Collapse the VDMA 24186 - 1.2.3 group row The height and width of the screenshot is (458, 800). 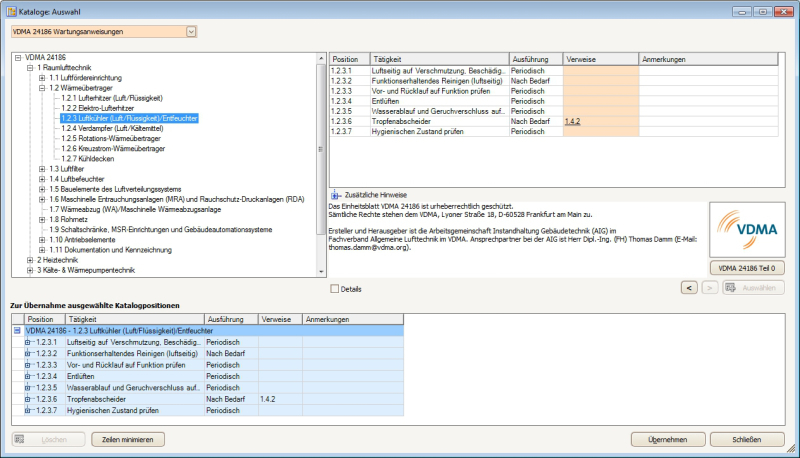pos(17,330)
